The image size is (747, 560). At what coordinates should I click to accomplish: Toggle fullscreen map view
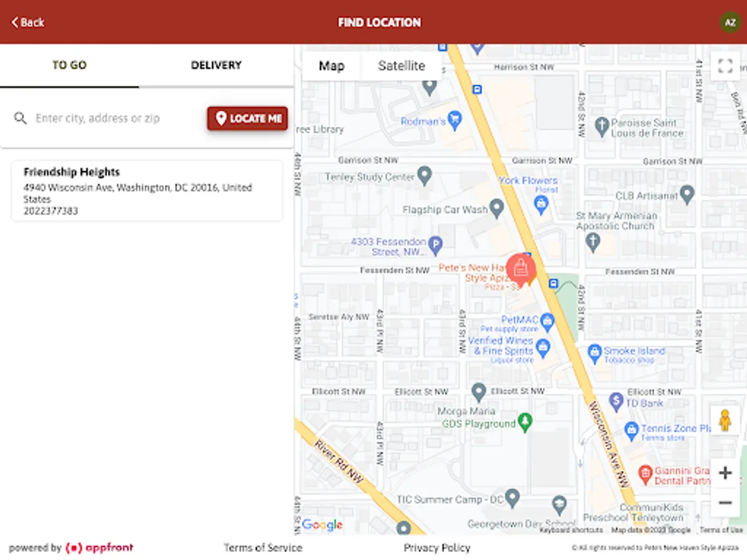[x=725, y=66]
